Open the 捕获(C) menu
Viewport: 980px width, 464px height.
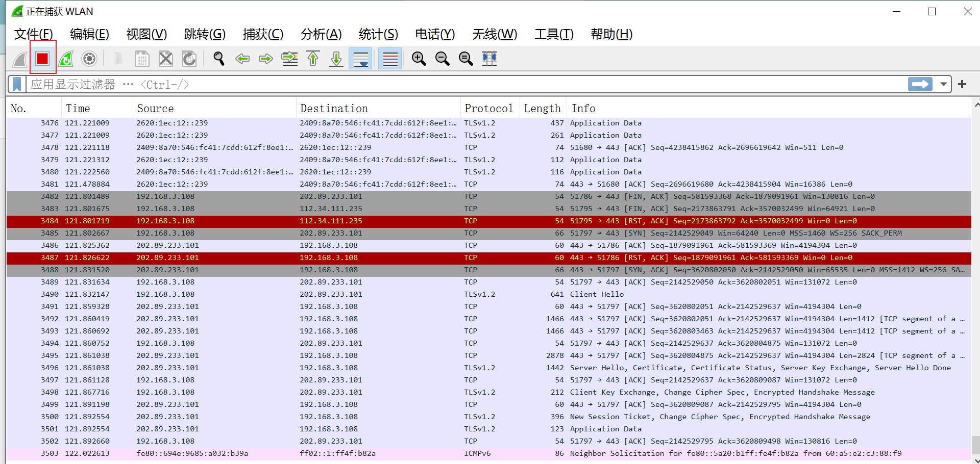[263, 34]
